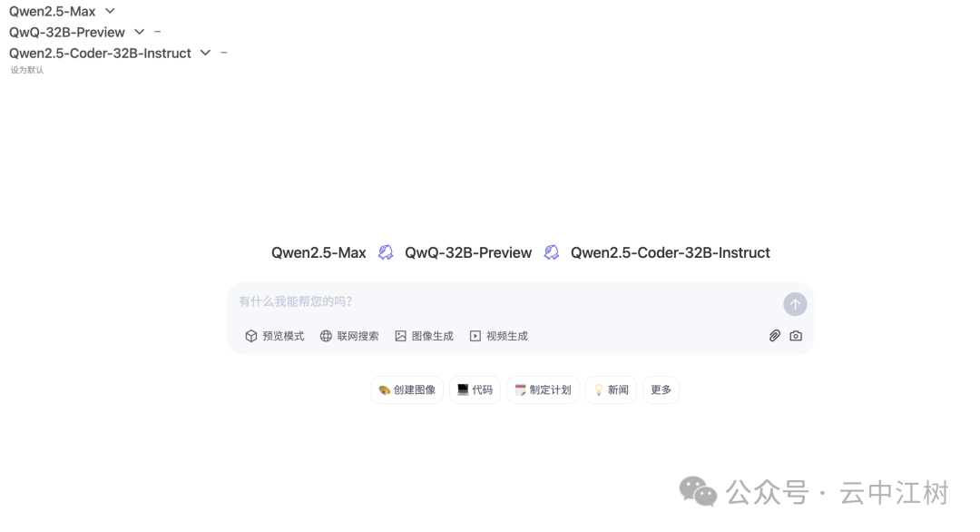Click the Qwen logo icon before QwQ-32B-Preview heading

click(x=386, y=252)
